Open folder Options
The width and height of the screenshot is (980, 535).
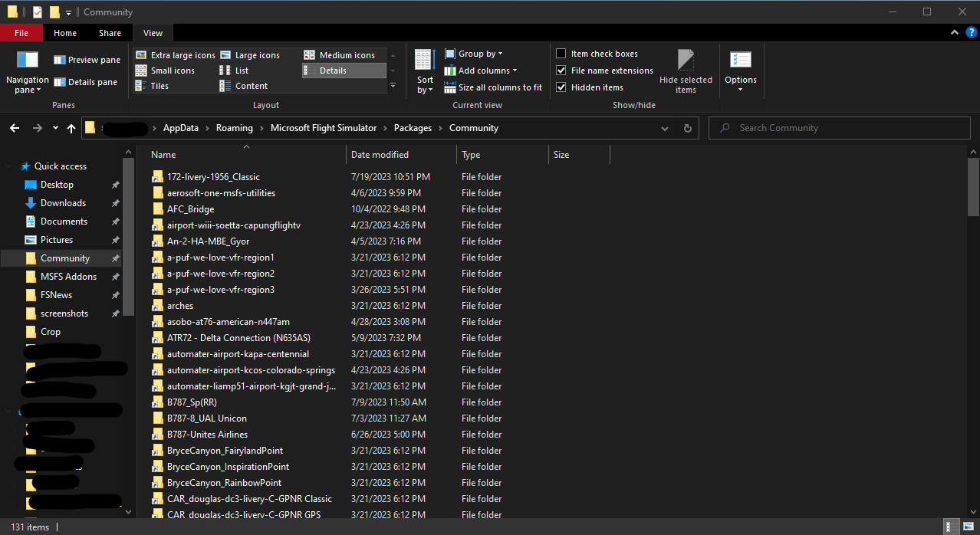741,72
